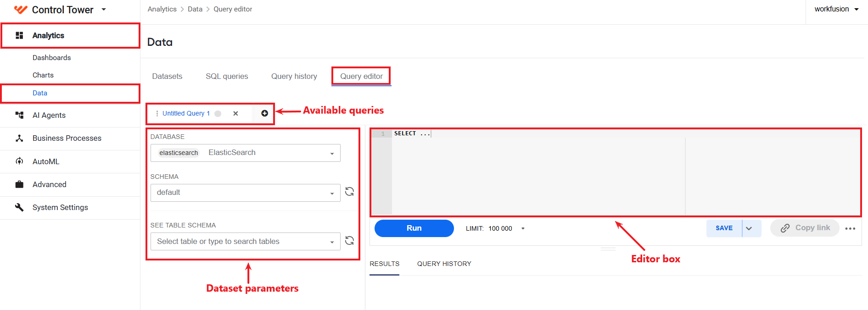
Task: Close the Untitled Query 1 tab
Action: (x=235, y=113)
